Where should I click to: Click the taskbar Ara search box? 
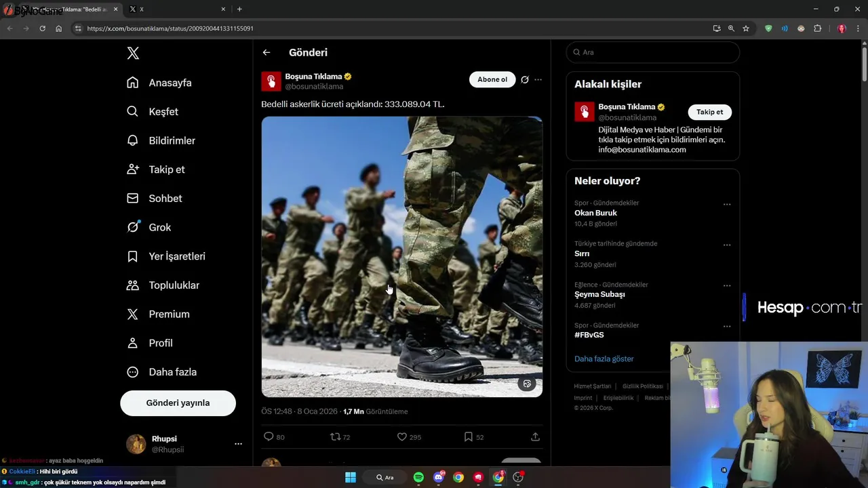pyautogui.click(x=385, y=477)
